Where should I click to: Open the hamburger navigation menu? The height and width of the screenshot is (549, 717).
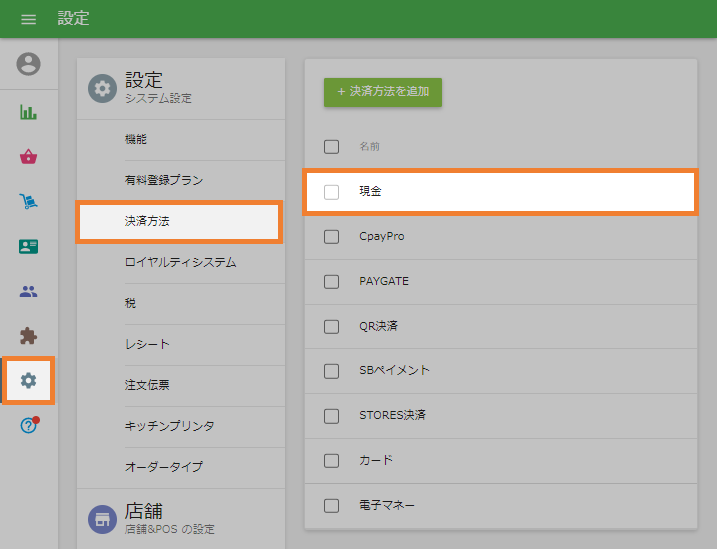click(x=28, y=19)
